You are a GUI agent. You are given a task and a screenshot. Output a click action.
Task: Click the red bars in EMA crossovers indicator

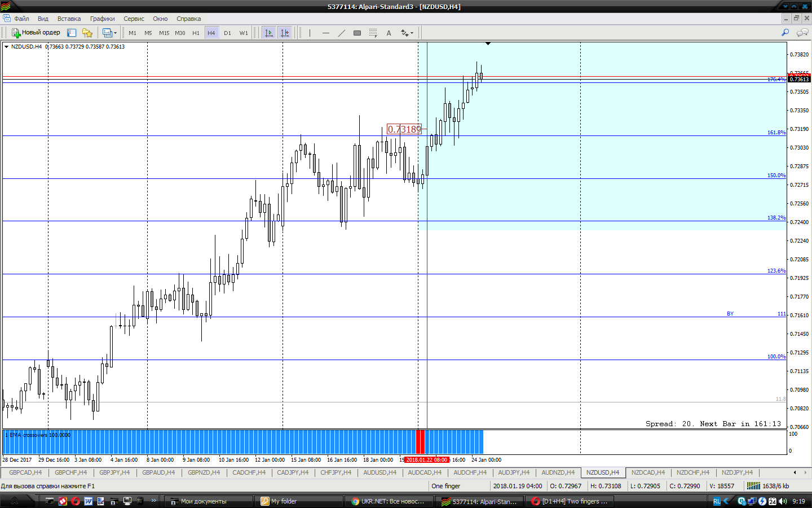click(420, 441)
